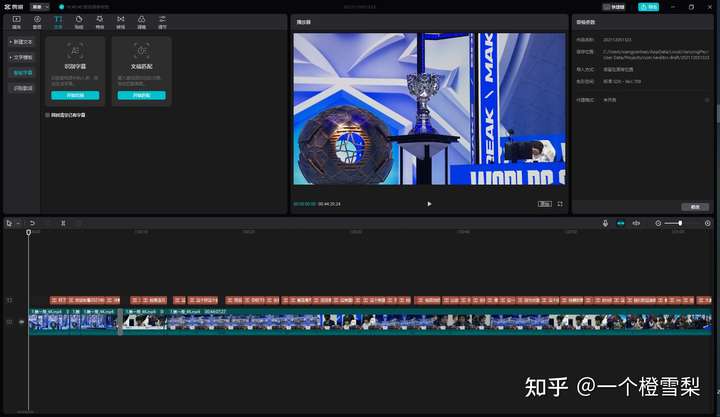
Task: Select the Text tab in top toolbar
Action: coord(58,22)
